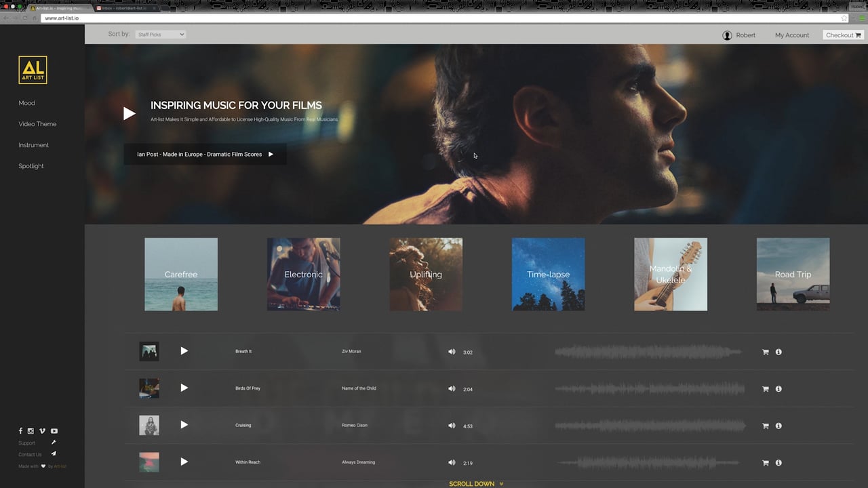Image resolution: width=868 pixels, height=488 pixels.
Task: Play the hero banner video
Action: 129,114
